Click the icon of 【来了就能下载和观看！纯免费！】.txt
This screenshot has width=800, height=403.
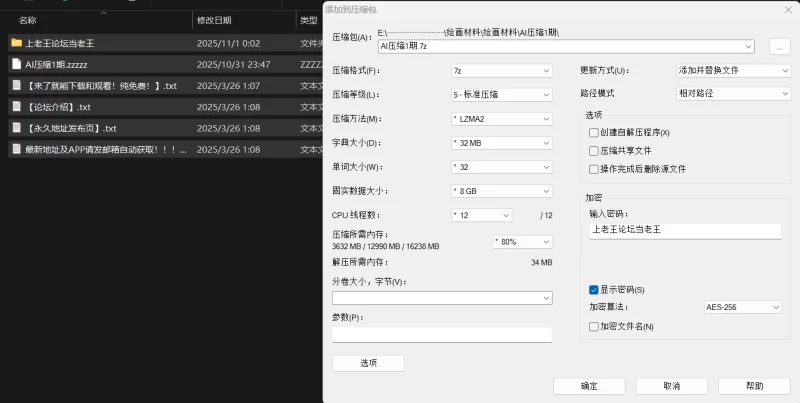tap(17, 85)
